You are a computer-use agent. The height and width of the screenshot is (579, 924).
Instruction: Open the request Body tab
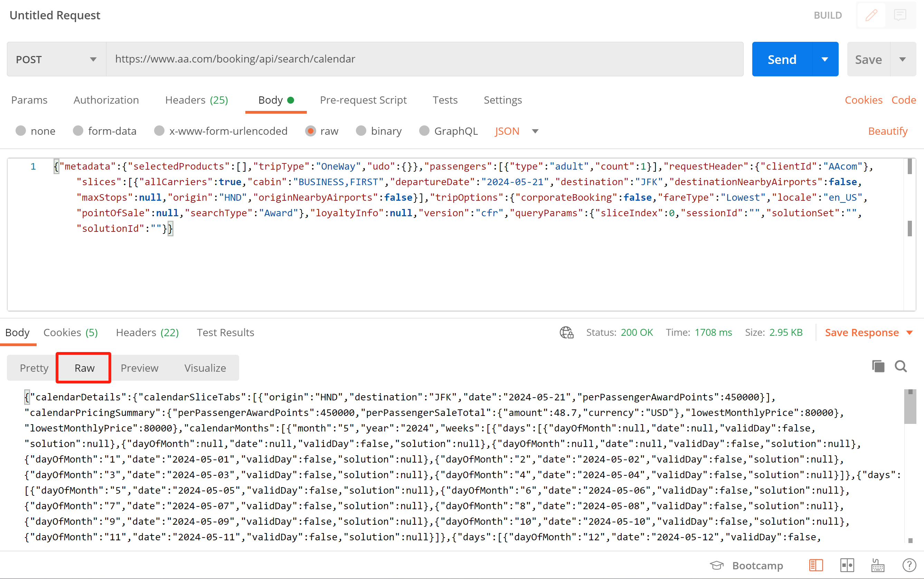[276, 100]
